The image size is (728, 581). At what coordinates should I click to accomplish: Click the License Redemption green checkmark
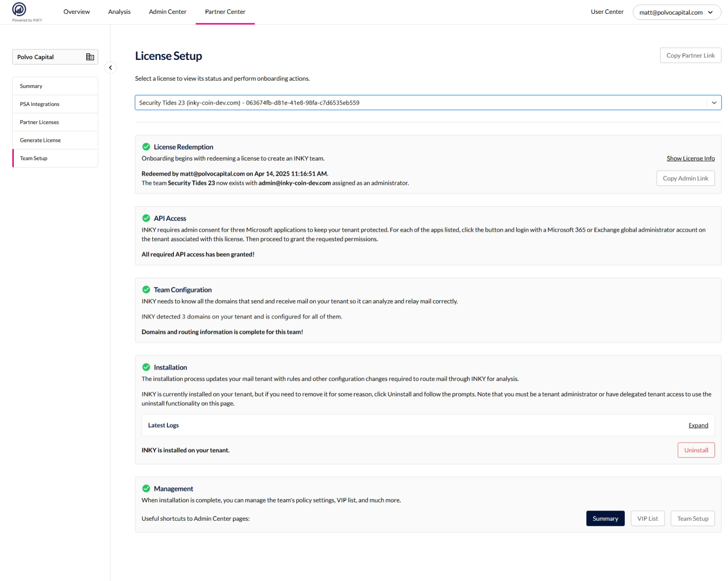146,147
